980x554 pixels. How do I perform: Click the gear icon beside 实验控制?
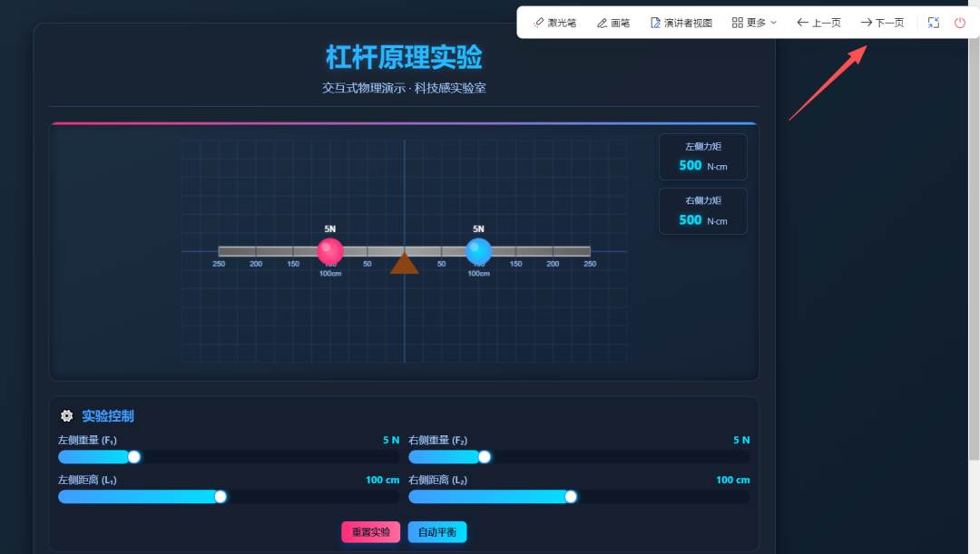pos(66,415)
